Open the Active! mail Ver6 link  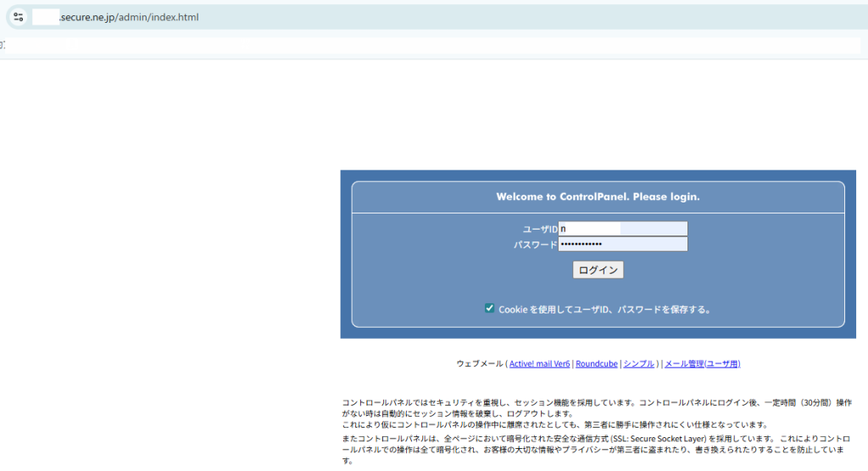point(539,363)
